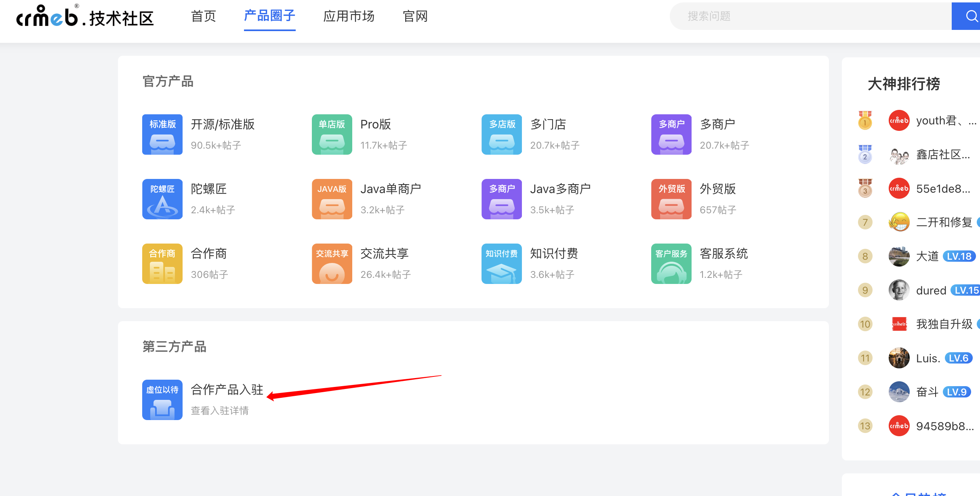Open the 知识付费 circle title
Screen dimensions: 980x496
[x=554, y=254]
